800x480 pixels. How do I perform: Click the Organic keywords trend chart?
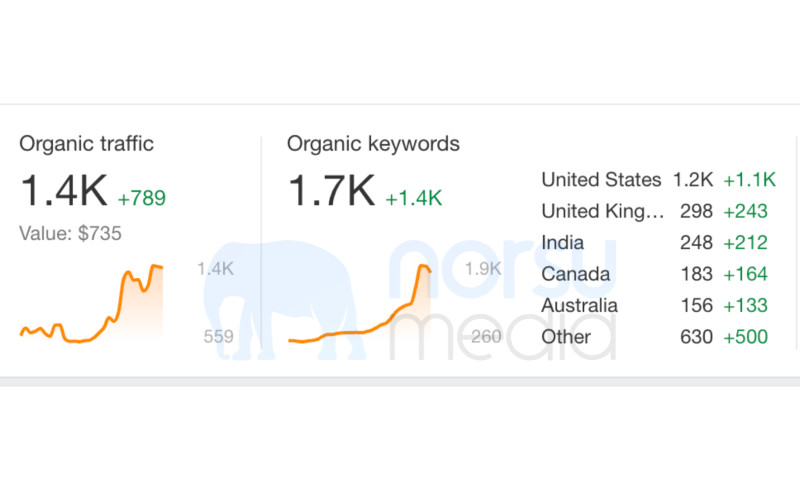360,304
